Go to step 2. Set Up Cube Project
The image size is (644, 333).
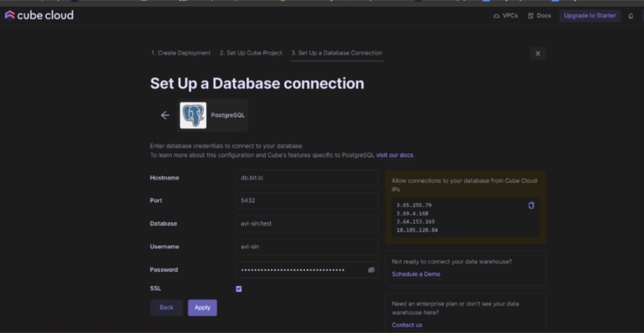tap(251, 53)
